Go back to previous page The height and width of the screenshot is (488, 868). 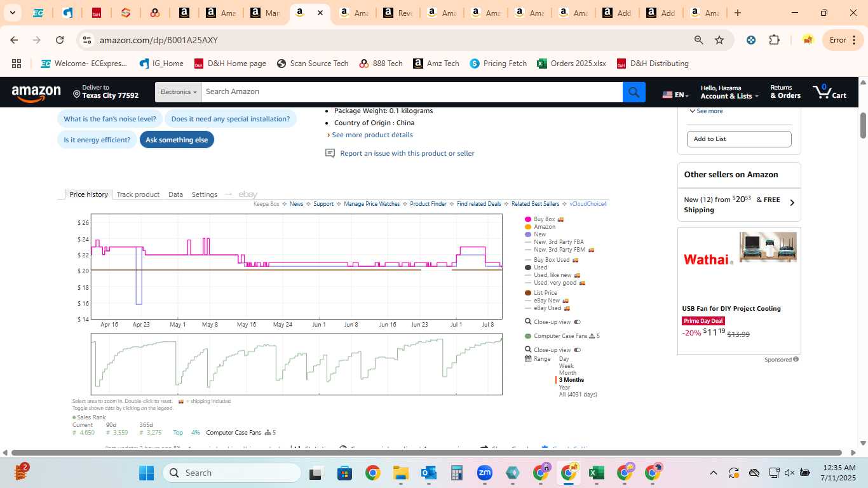click(14, 40)
